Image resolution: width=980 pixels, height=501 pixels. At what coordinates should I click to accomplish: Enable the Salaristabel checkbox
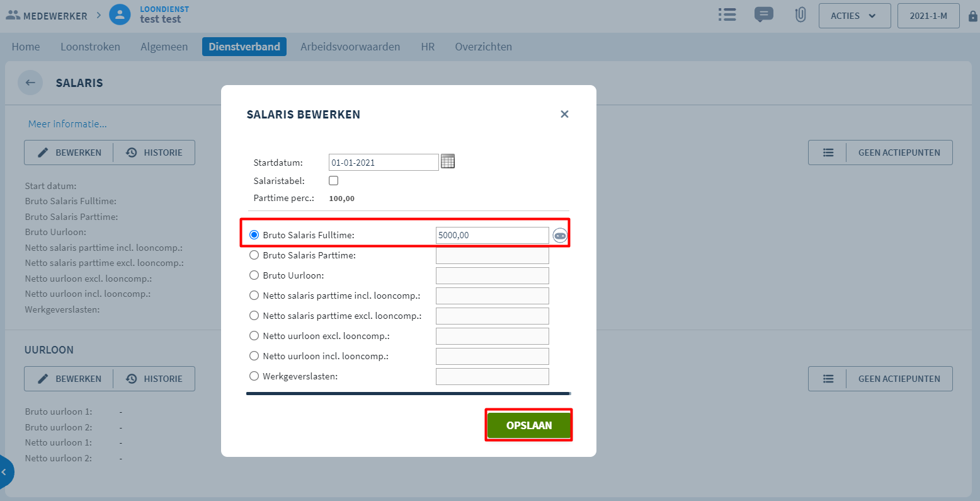point(333,180)
